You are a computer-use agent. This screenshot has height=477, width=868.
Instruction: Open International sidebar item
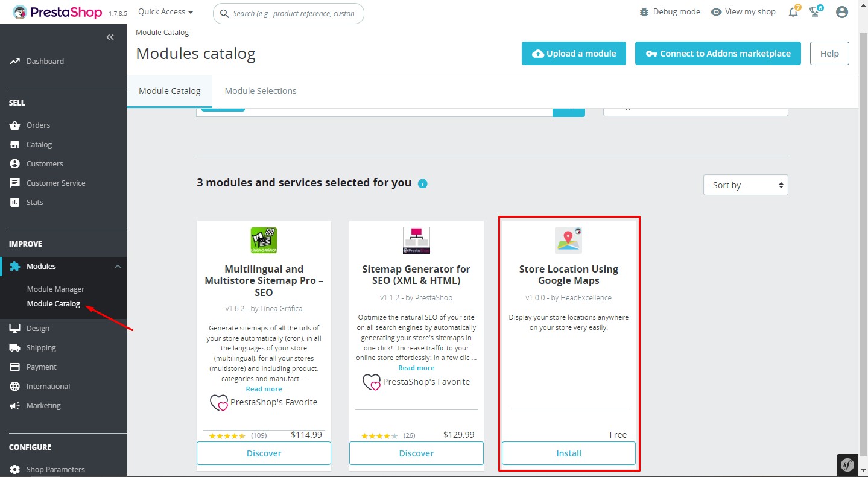click(x=48, y=386)
